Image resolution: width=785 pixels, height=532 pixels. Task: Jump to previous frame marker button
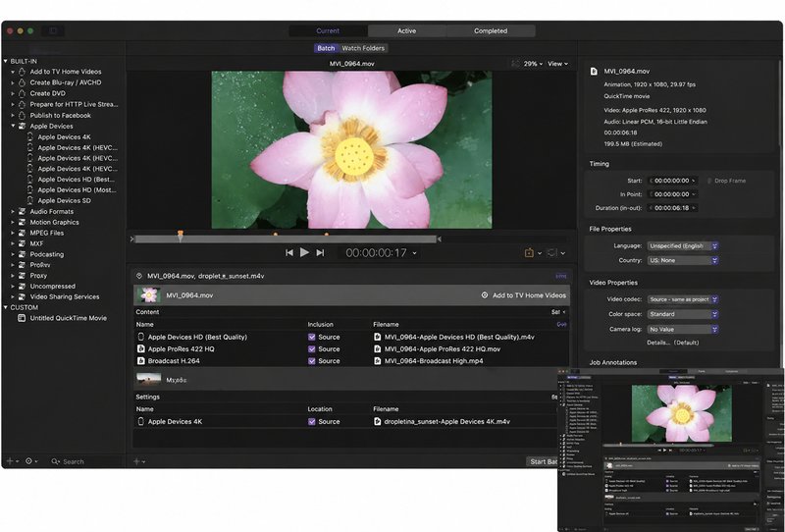coord(288,253)
